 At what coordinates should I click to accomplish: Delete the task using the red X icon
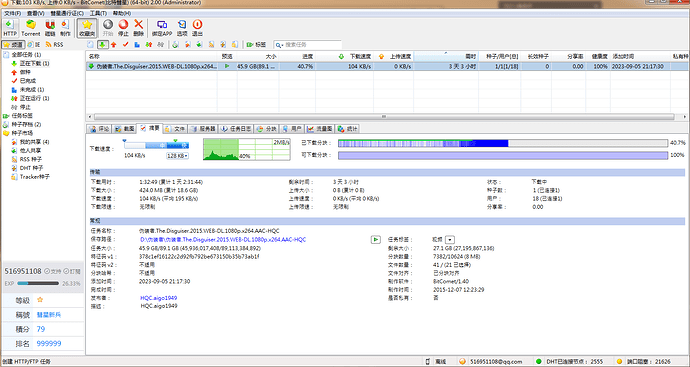point(139,28)
